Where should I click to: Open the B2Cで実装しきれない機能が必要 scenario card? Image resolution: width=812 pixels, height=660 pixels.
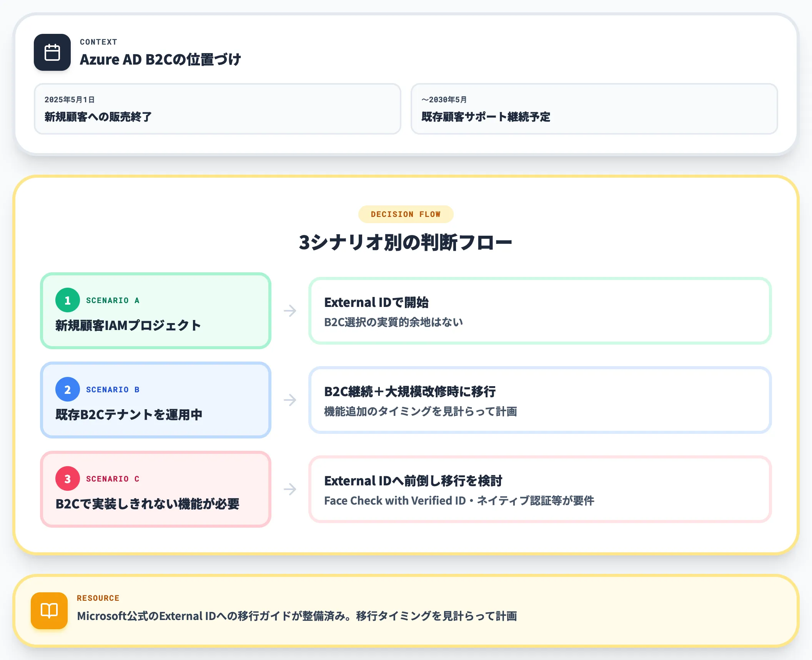(156, 489)
